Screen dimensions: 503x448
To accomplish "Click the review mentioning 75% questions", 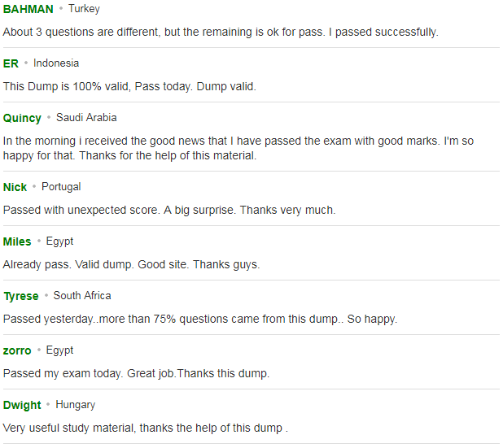I will point(200,320).
